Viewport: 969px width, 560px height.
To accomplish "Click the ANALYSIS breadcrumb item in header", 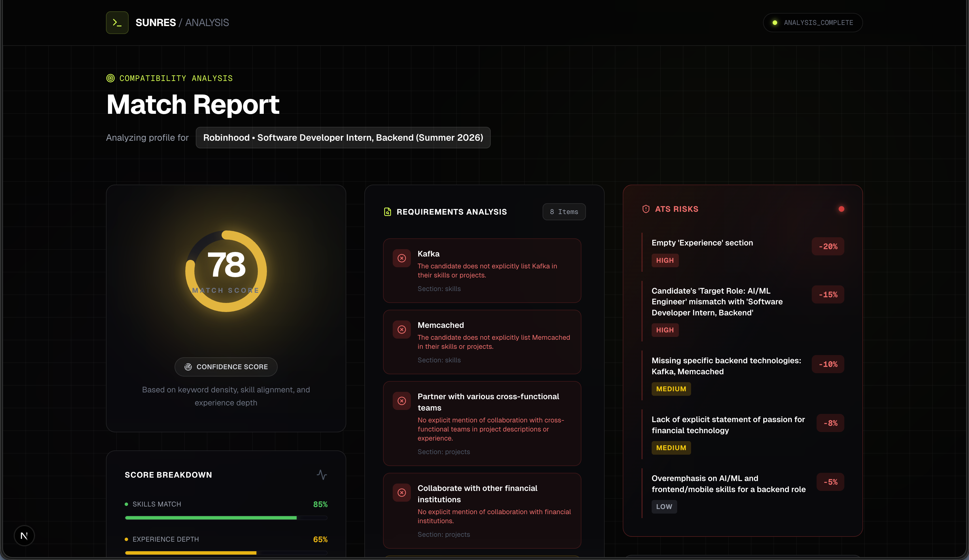I will 207,23.
